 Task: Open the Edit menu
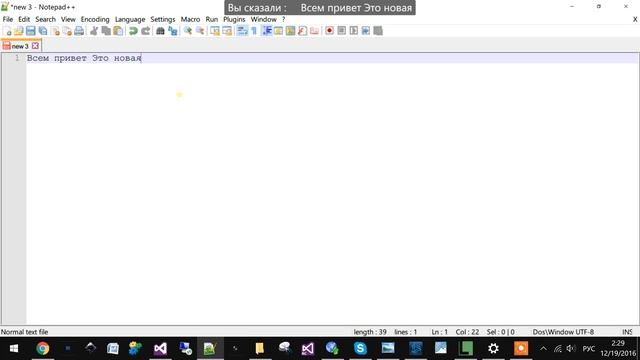coord(24,19)
